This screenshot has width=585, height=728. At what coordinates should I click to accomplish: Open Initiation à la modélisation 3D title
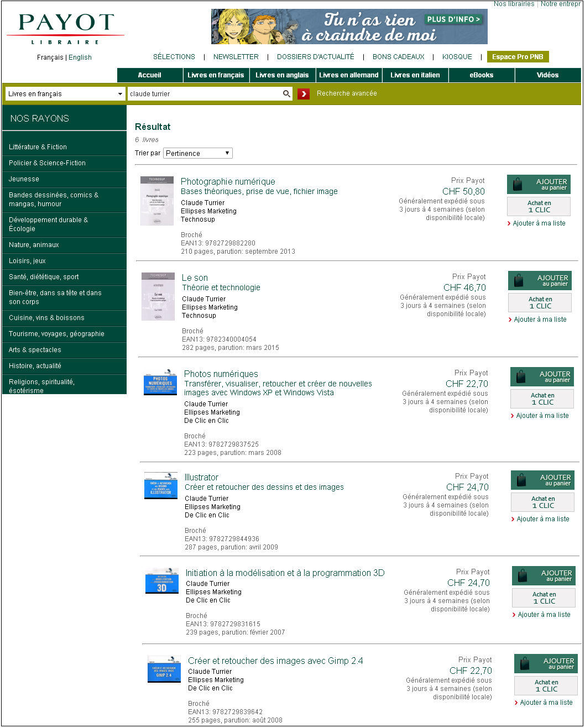pyautogui.click(x=285, y=573)
